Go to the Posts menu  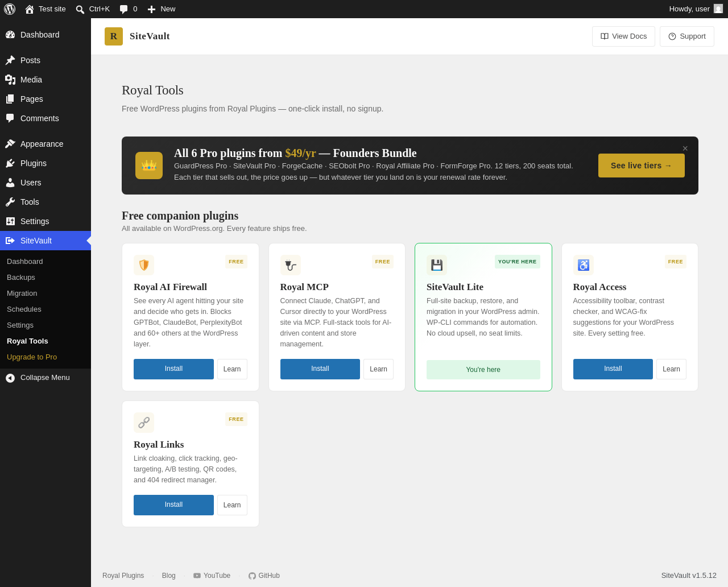click(45, 60)
